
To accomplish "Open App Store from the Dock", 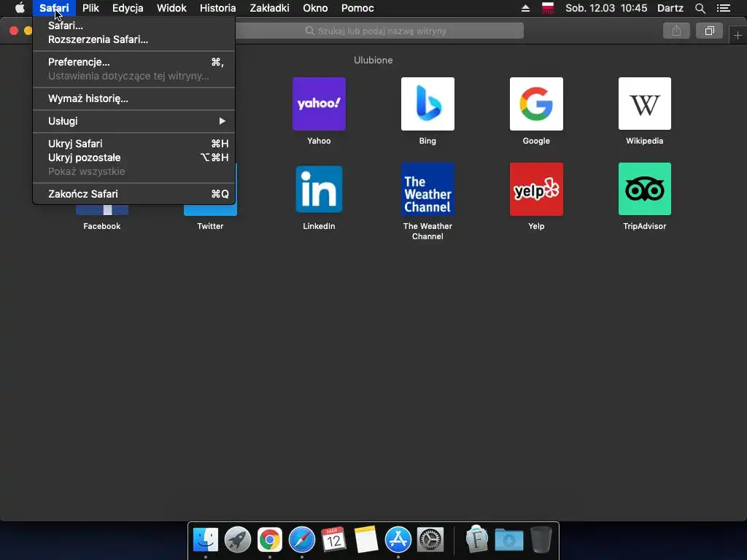I will (398, 540).
